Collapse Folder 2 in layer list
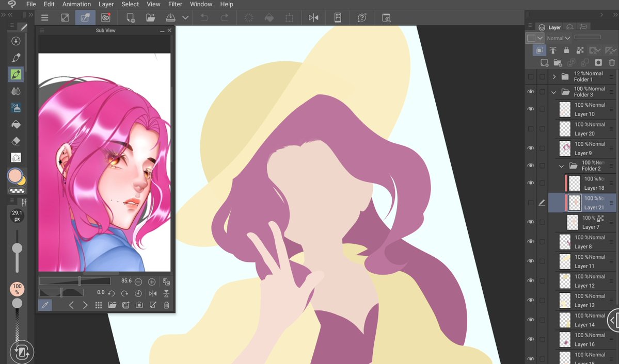The width and height of the screenshot is (619, 364). [x=561, y=166]
